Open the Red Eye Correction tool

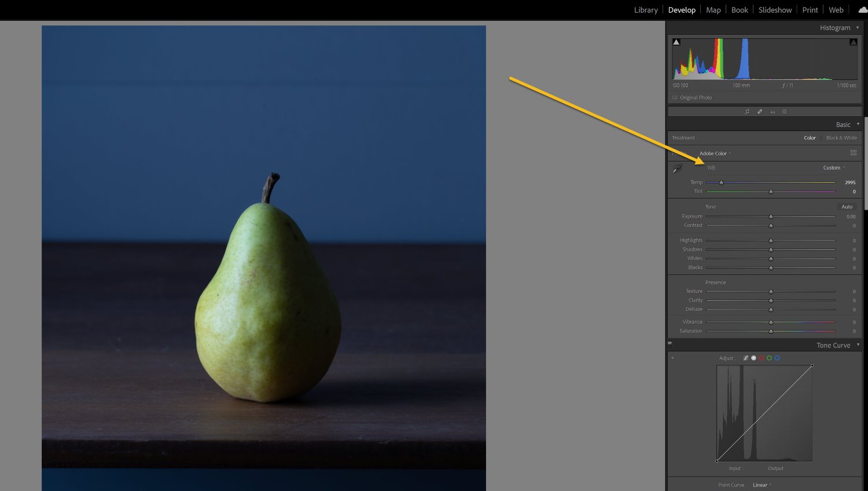coord(773,111)
